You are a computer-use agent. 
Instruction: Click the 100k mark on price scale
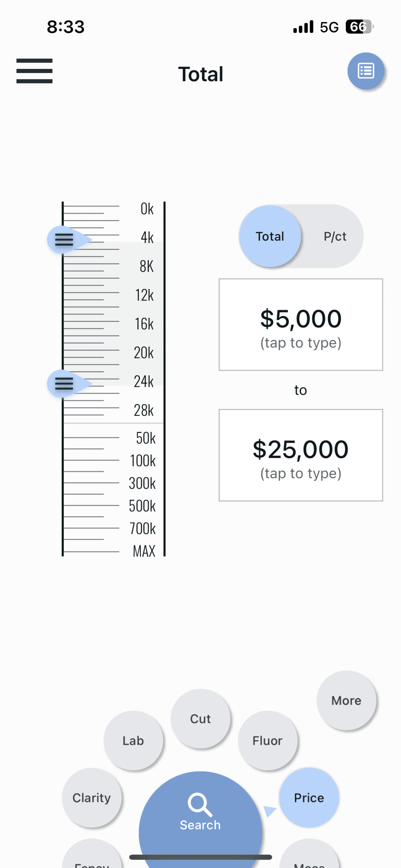click(143, 460)
